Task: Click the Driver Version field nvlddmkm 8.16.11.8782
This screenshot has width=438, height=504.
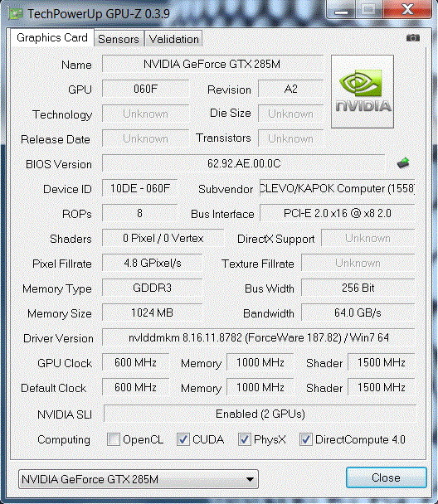Action: coord(259,337)
